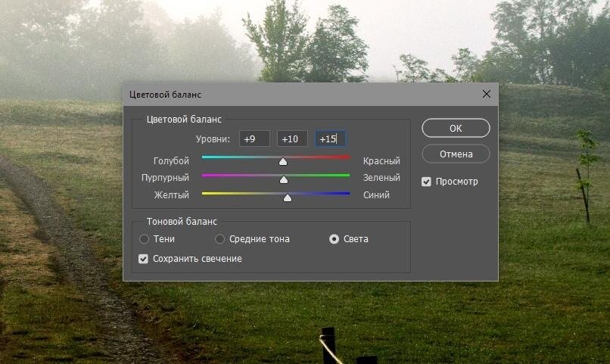Click the Голубой–Красный slider handle
The width and height of the screenshot is (610, 364).
[283, 161]
